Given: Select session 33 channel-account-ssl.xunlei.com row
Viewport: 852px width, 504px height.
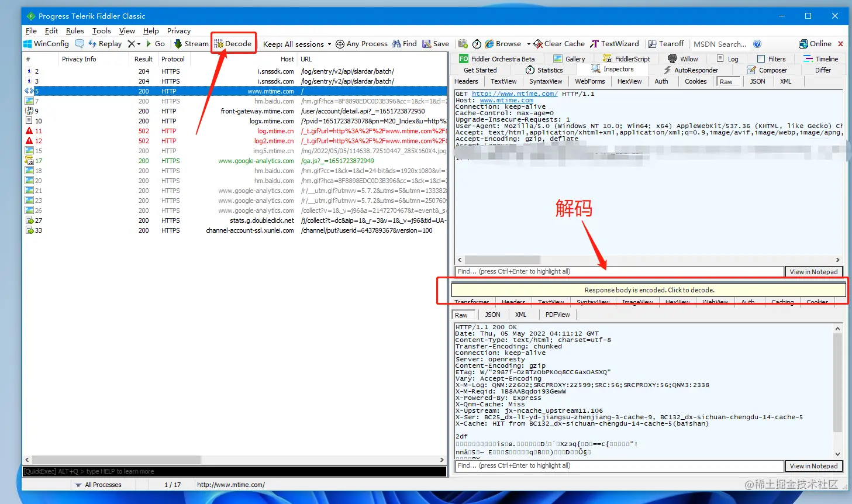Looking at the screenshot, I should tap(235, 230).
